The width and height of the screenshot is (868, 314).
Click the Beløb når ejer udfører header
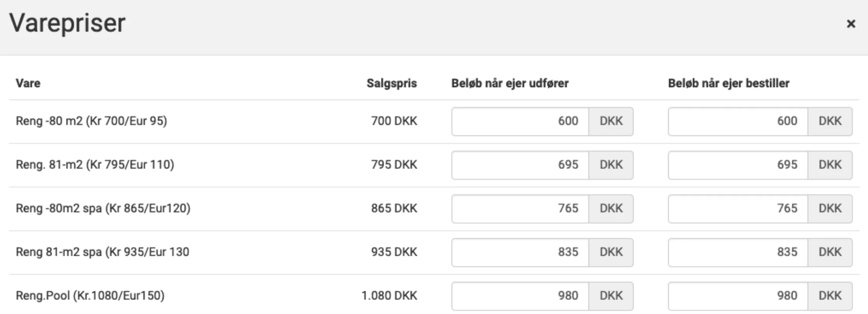click(509, 83)
